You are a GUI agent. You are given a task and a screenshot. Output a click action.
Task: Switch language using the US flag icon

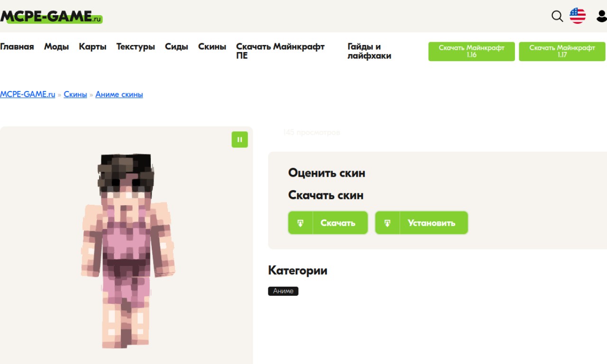(578, 16)
